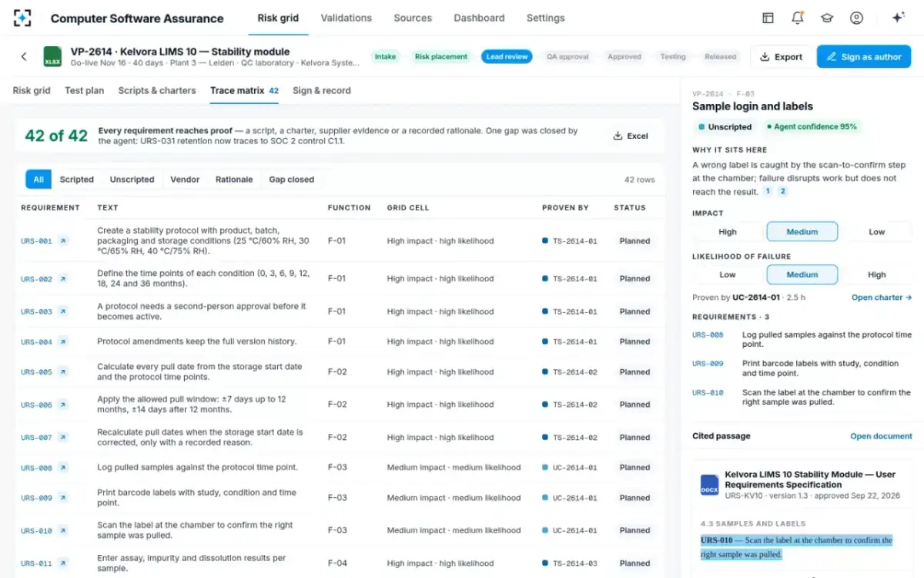The image size is (924, 578).
Task: Sort by the Requirement column header
Action: pyautogui.click(x=50, y=207)
